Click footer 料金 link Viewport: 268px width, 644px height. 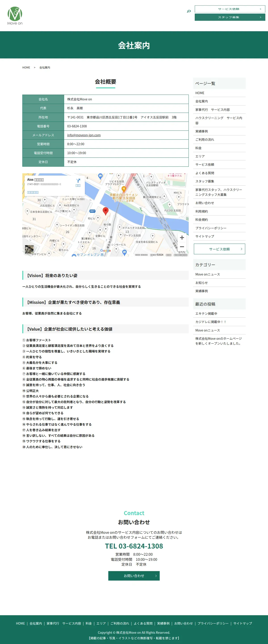coord(89,623)
